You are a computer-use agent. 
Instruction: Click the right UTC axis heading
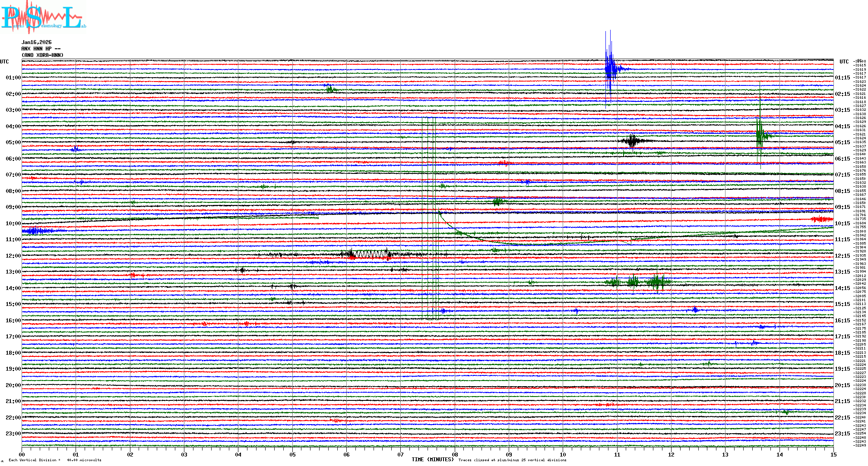pos(844,62)
